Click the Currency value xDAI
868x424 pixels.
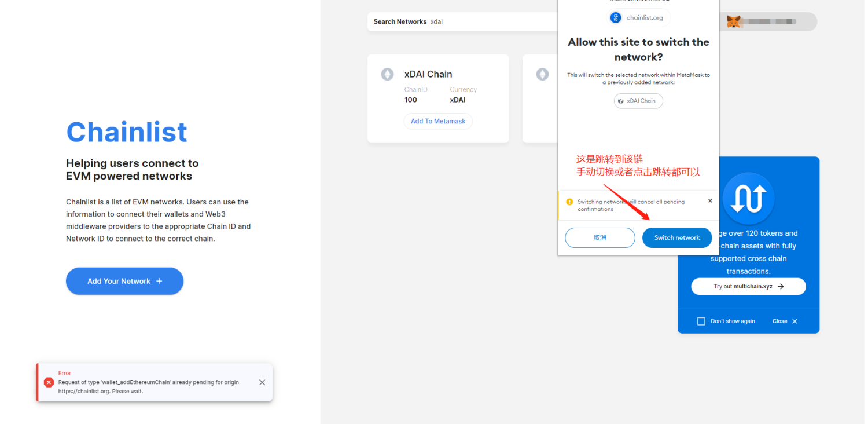[x=458, y=100]
